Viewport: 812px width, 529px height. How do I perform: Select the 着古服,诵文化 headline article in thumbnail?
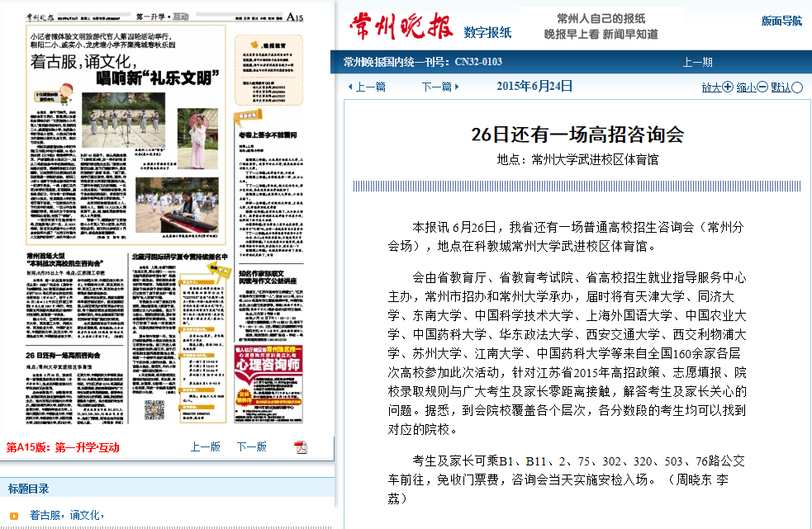point(124,70)
